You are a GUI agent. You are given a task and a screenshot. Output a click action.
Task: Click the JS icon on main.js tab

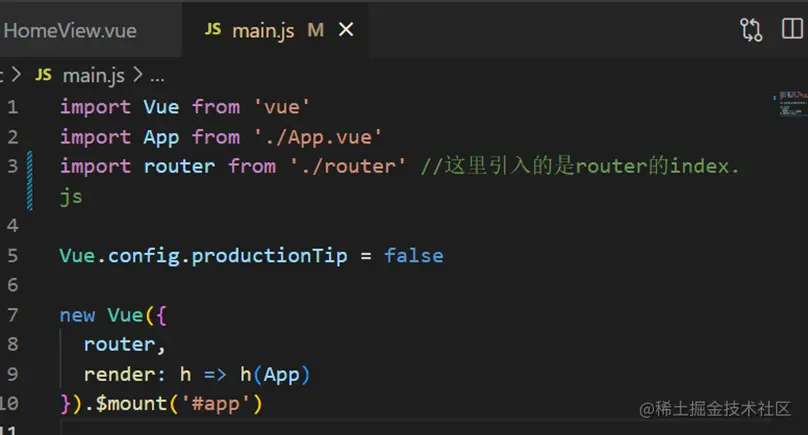(213, 29)
